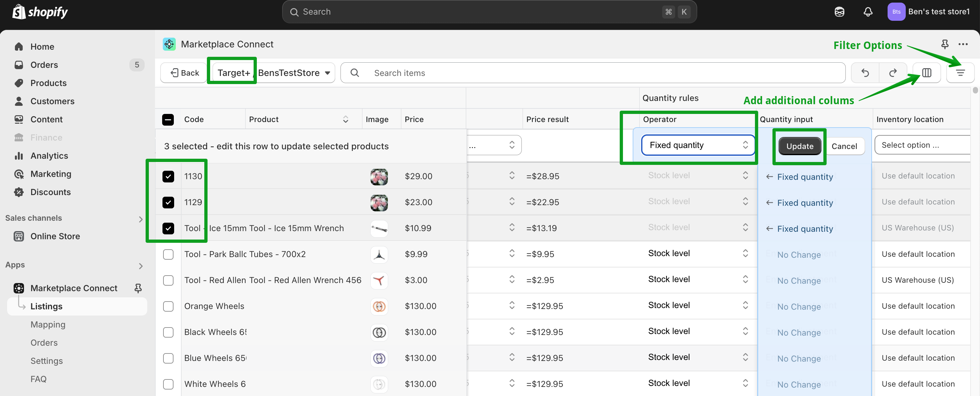The height and width of the screenshot is (396, 980).
Task: Click Fixed quantity link in row 1129
Action: tap(805, 203)
